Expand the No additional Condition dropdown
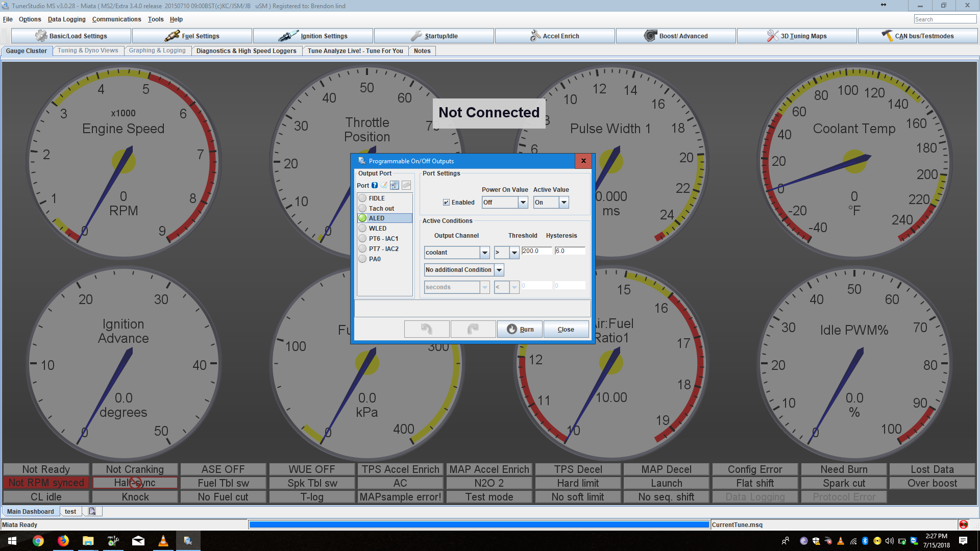 499,270
